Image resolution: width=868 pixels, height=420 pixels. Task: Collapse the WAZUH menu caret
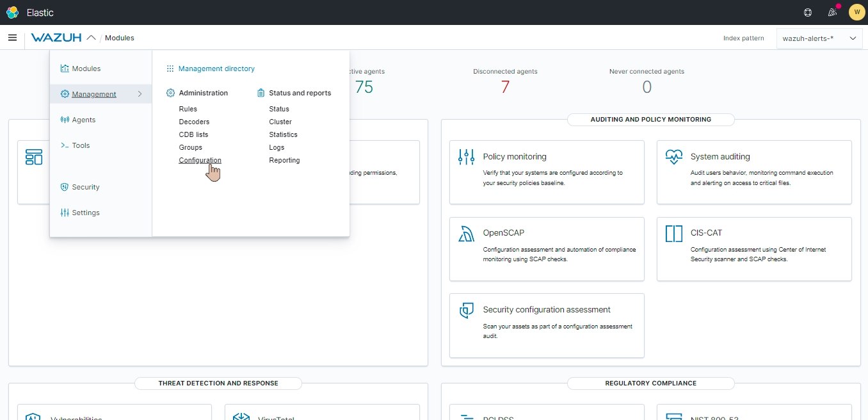91,38
